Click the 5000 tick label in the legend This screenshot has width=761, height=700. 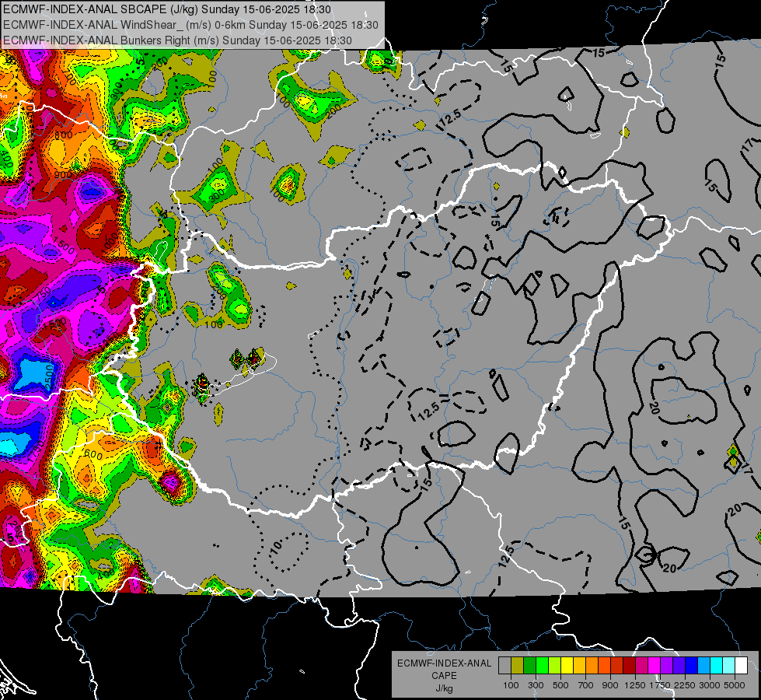(x=735, y=685)
